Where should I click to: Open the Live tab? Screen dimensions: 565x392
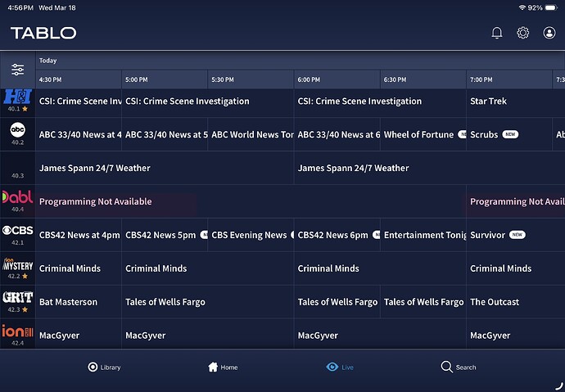tap(340, 367)
